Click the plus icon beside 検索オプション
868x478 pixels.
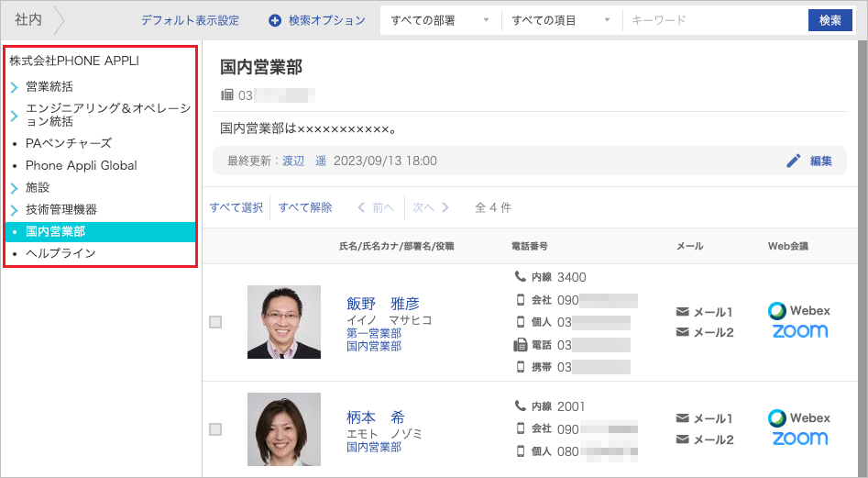coord(275,20)
